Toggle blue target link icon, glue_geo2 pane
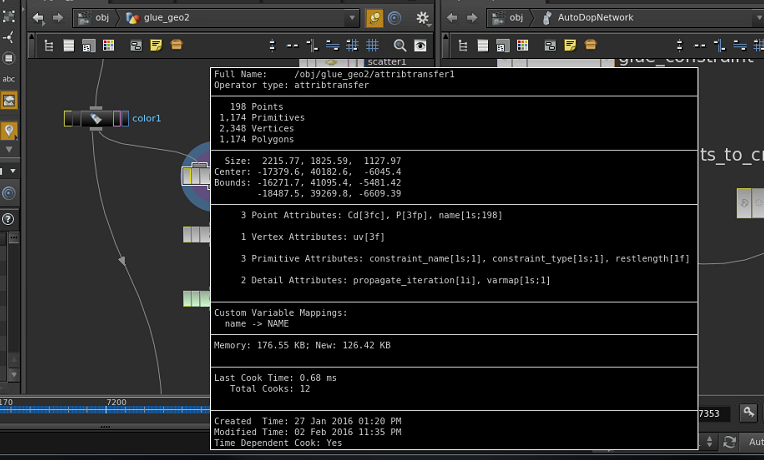Screen dimensions: 764x460 coord(395,18)
